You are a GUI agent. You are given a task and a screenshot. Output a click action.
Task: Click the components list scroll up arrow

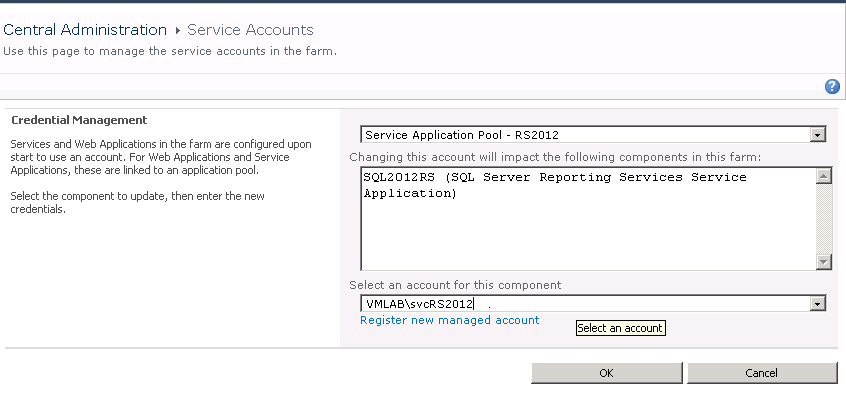point(823,176)
